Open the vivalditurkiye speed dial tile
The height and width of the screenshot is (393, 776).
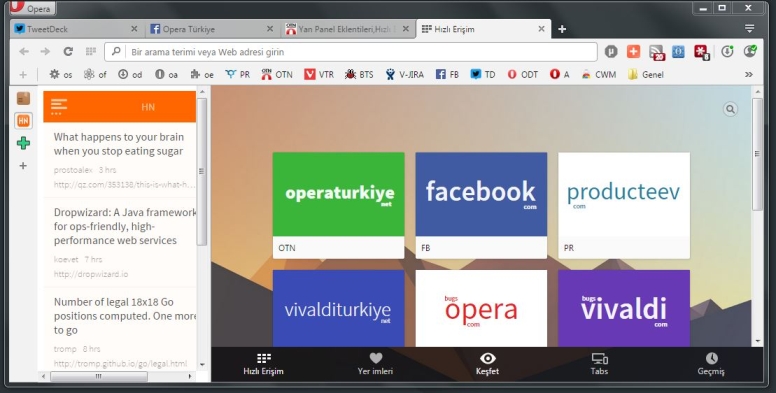pos(339,308)
